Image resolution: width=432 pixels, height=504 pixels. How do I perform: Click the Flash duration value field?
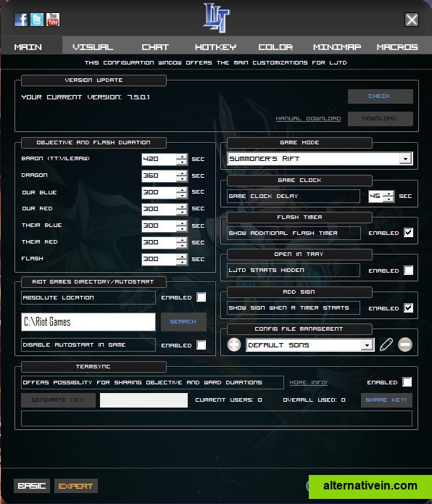coord(159,259)
